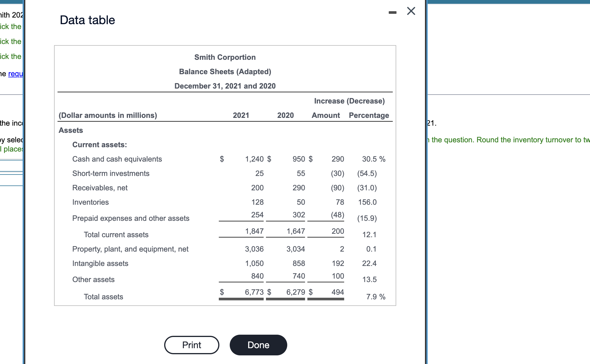Image resolution: width=590 pixels, height=364 pixels.
Task: Click the 1,647 total current assets value
Action: click(296, 231)
